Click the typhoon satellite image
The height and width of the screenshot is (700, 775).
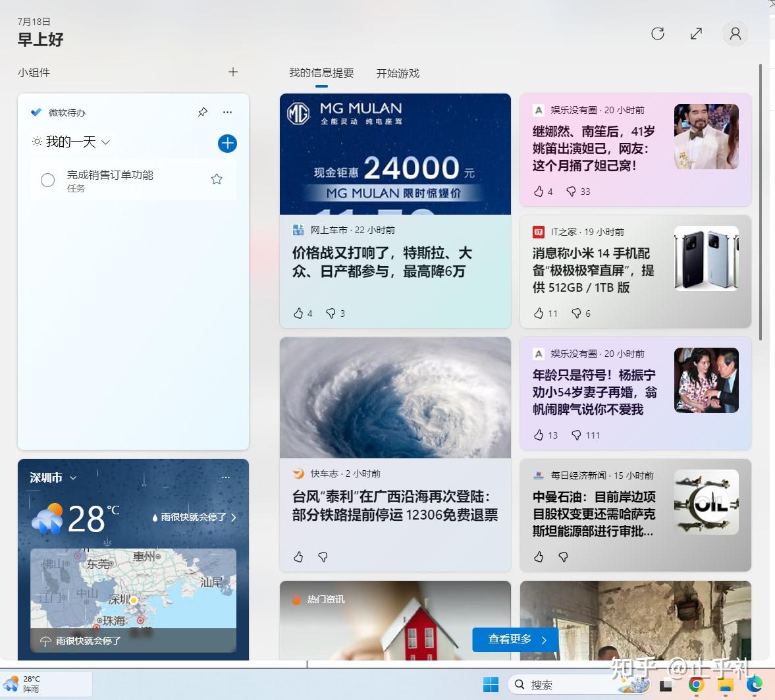point(395,398)
